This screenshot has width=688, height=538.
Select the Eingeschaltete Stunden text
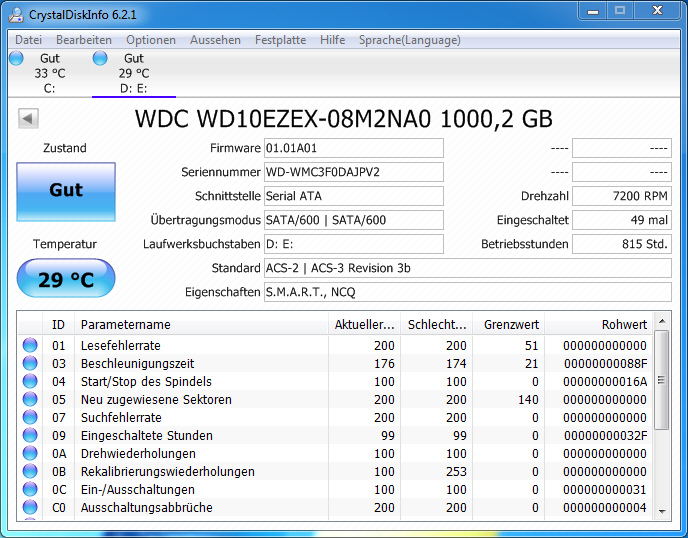[x=147, y=435]
